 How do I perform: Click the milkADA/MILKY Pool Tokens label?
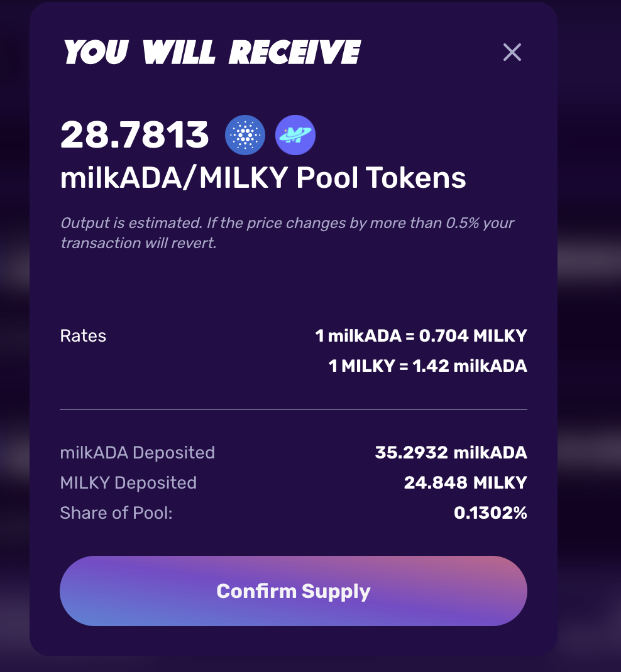point(263,178)
